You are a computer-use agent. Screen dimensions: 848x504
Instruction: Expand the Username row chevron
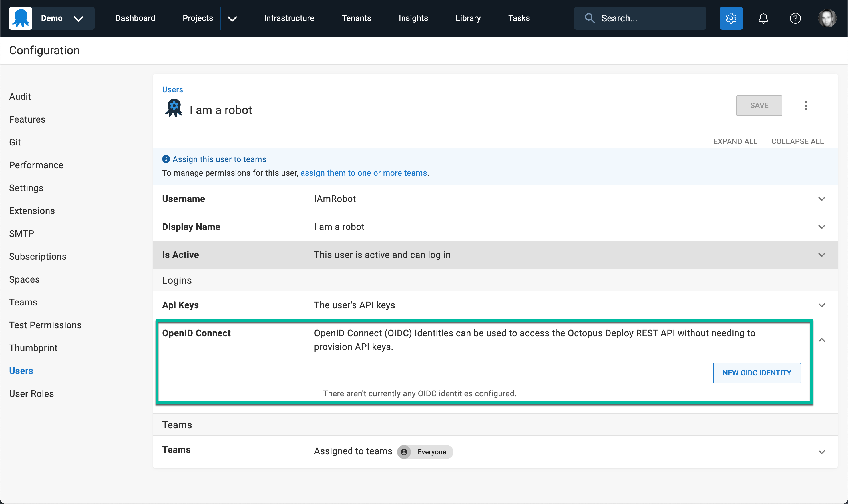click(x=822, y=199)
